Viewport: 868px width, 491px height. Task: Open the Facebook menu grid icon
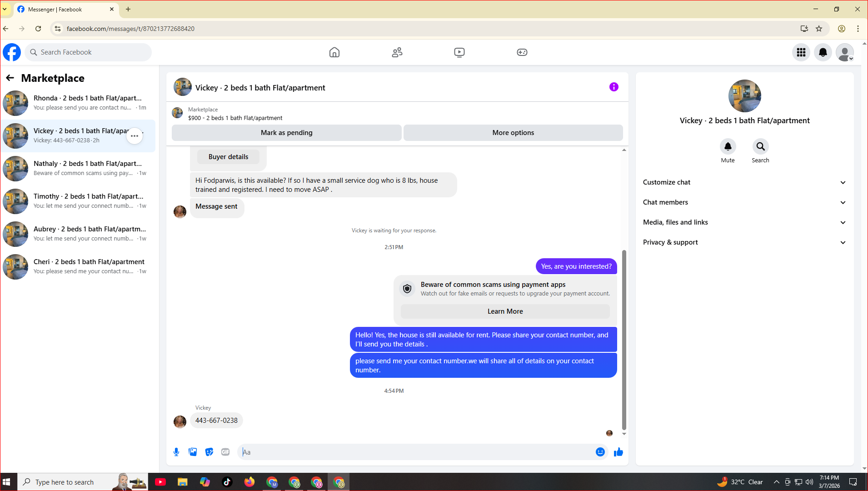(x=801, y=52)
